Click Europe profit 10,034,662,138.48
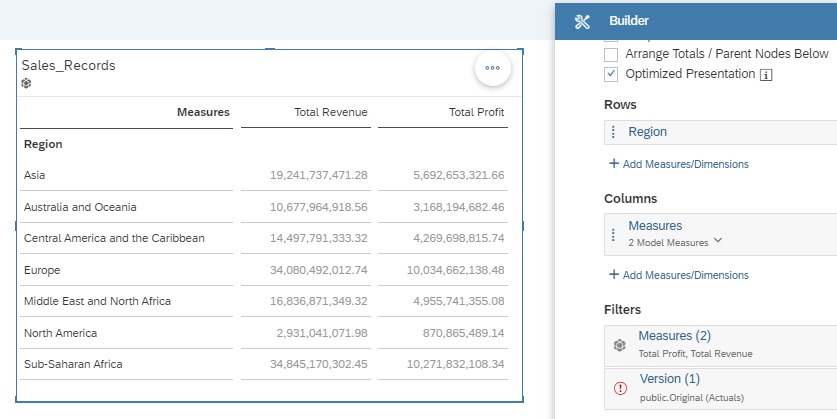 tap(455, 270)
